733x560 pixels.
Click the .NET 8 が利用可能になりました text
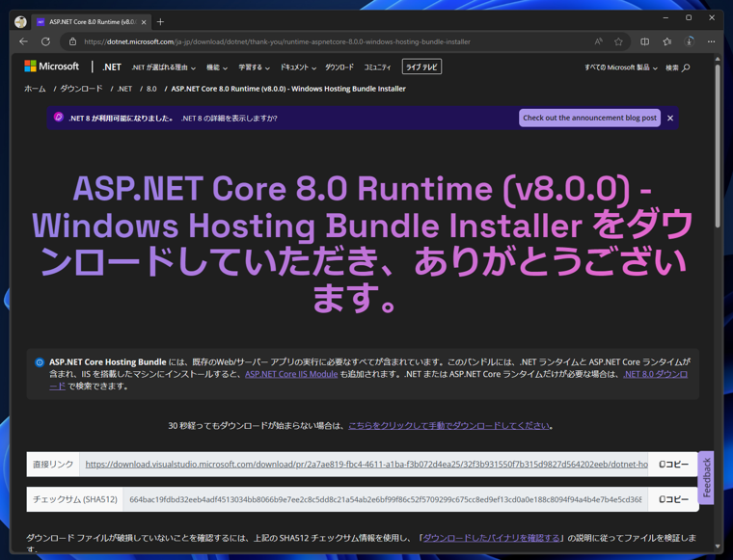tap(122, 119)
